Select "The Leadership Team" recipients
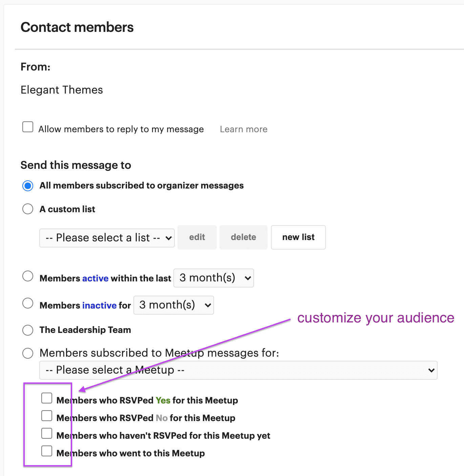 (x=28, y=330)
